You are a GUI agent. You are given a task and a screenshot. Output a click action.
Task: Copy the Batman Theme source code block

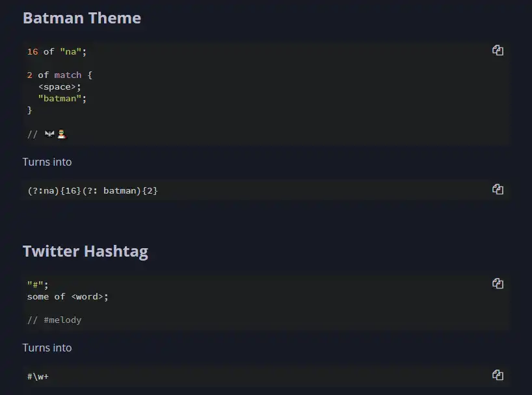(x=498, y=50)
